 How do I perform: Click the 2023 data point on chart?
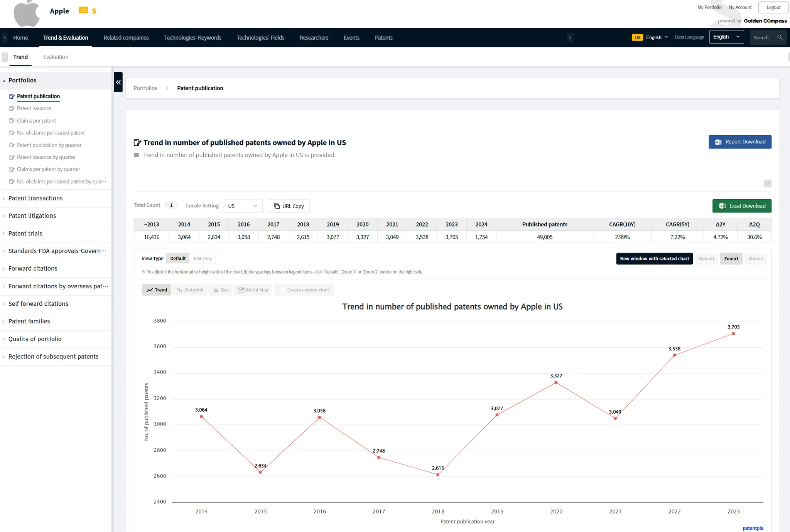[x=733, y=334]
